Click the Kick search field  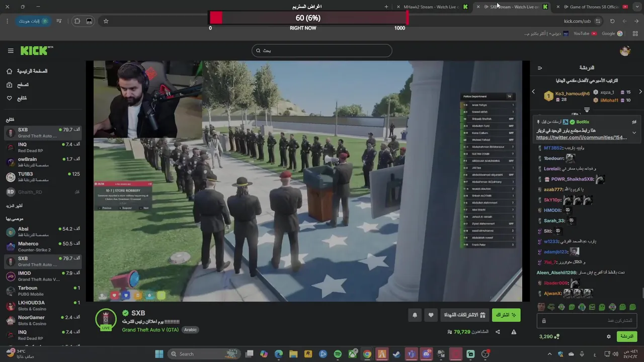pos(322,50)
